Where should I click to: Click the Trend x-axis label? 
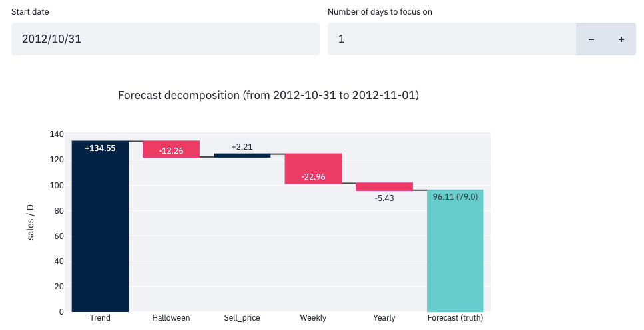(x=100, y=318)
